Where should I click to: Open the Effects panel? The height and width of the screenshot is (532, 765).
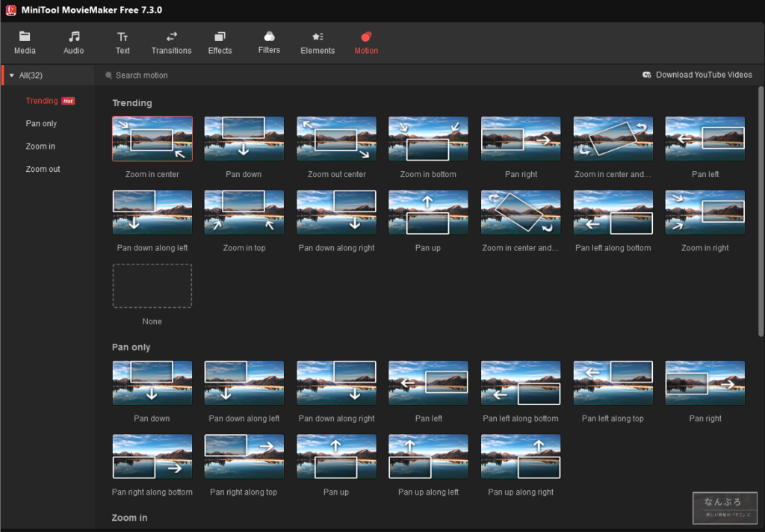(x=220, y=43)
